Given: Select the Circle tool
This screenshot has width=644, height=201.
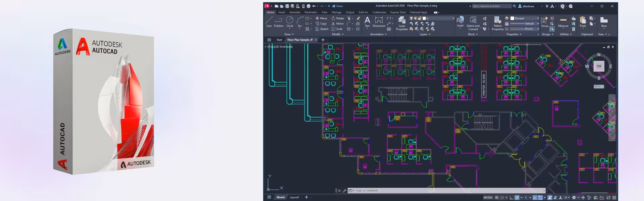Looking at the screenshot, I should (289, 22).
